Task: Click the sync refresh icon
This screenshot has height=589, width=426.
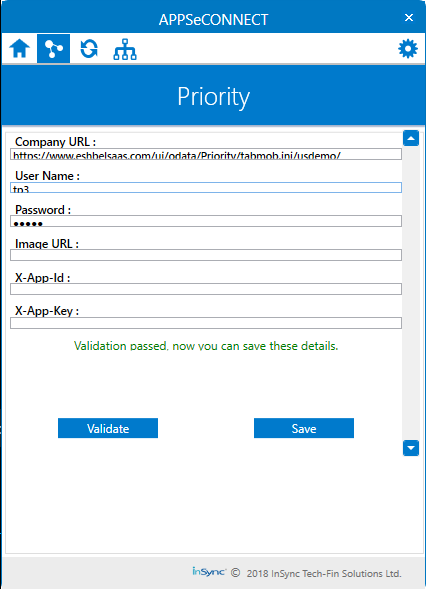Action: (x=89, y=49)
